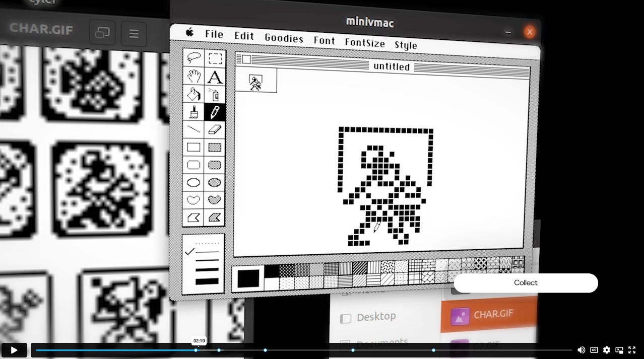Select the checked thin line width
The height and width of the screenshot is (359, 644).
coord(207,252)
